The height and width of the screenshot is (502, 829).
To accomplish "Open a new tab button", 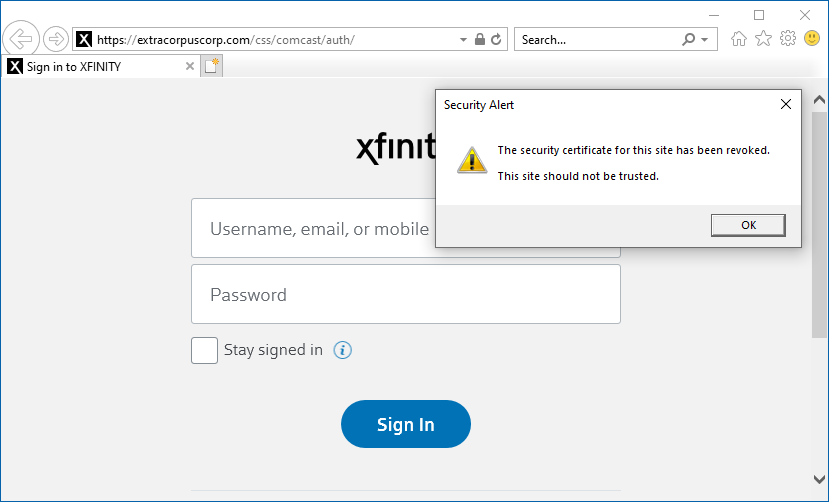I will [x=211, y=66].
